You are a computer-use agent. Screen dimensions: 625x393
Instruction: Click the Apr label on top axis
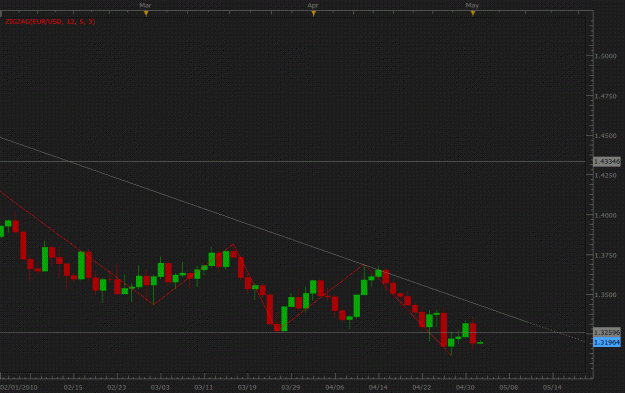pos(313,5)
